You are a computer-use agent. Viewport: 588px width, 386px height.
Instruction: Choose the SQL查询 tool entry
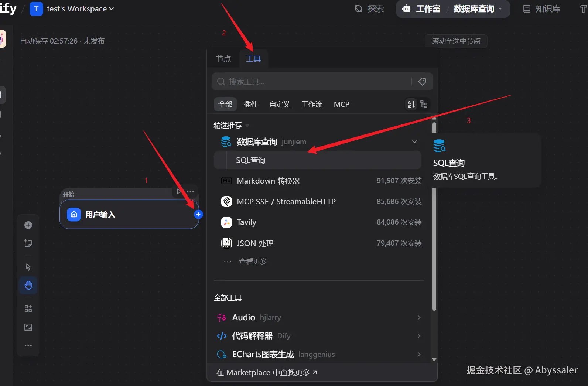318,160
